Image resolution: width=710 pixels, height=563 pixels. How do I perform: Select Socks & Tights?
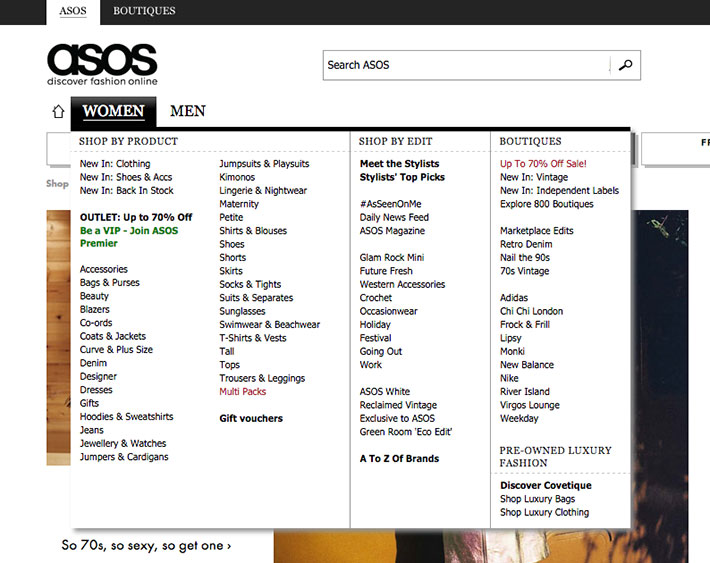[250, 284]
